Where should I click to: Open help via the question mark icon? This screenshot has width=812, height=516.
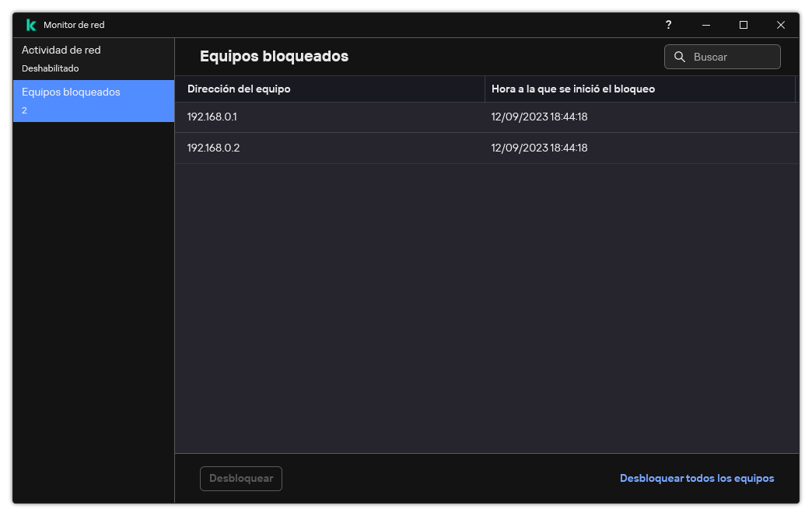(668, 25)
